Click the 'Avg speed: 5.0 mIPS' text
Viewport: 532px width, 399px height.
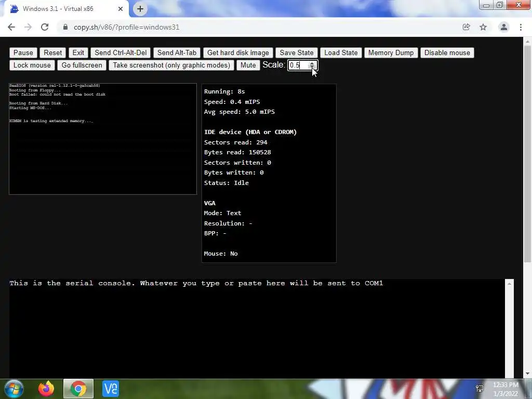[239, 112]
